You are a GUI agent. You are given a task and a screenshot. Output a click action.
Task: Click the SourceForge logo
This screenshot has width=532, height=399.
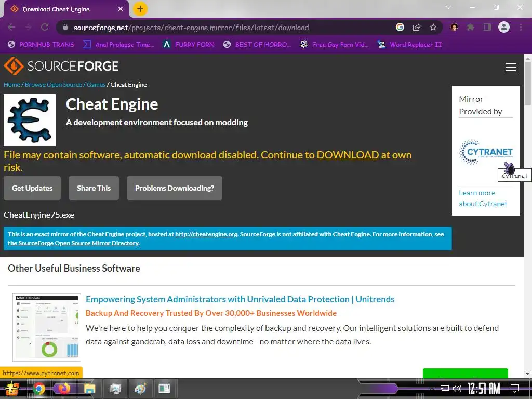(61, 66)
